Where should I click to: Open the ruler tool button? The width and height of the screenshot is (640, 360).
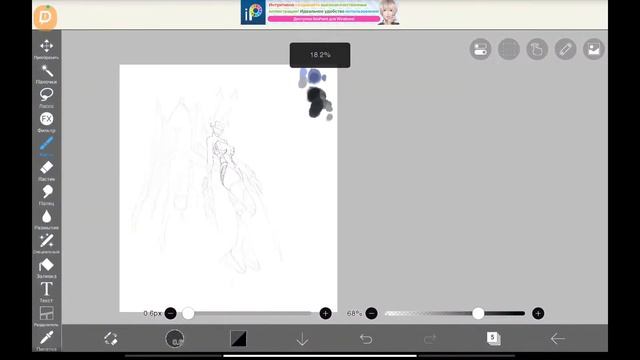(x=565, y=49)
